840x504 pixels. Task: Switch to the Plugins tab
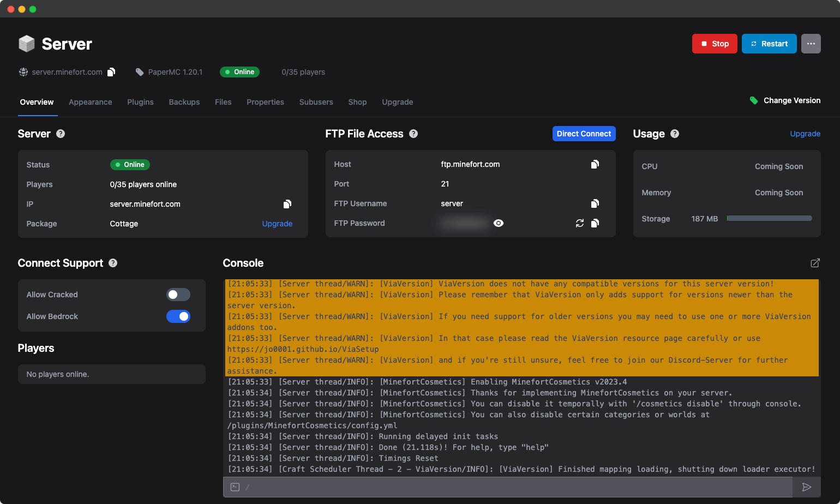click(x=140, y=102)
